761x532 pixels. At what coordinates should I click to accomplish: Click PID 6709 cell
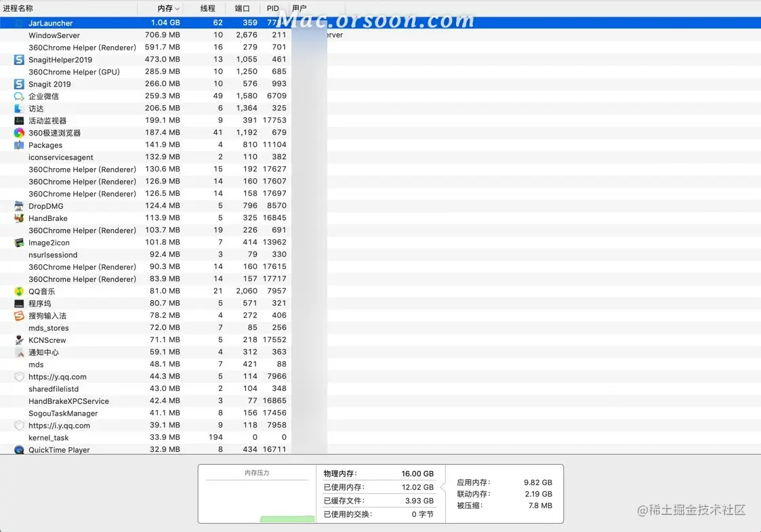(x=276, y=96)
